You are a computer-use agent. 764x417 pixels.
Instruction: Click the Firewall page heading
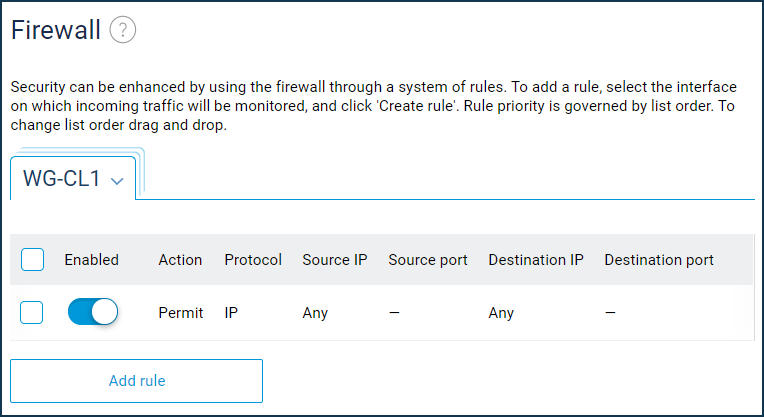click(56, 30)
